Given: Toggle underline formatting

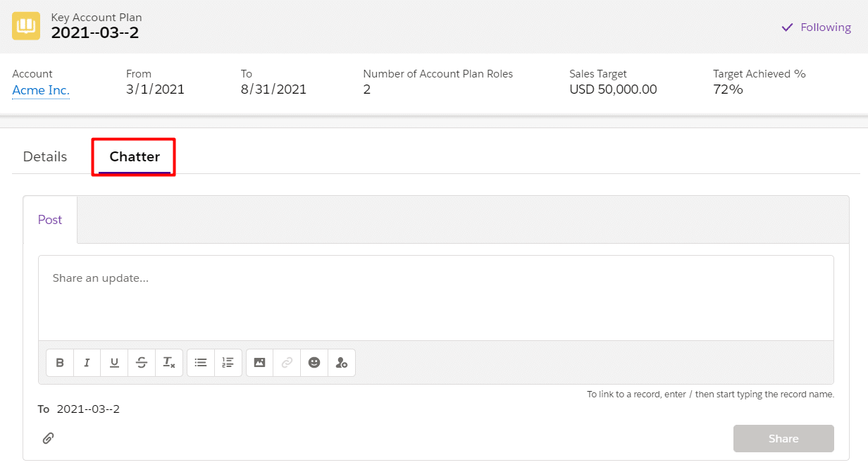Looking at the screenshot, I should [114, 363].
